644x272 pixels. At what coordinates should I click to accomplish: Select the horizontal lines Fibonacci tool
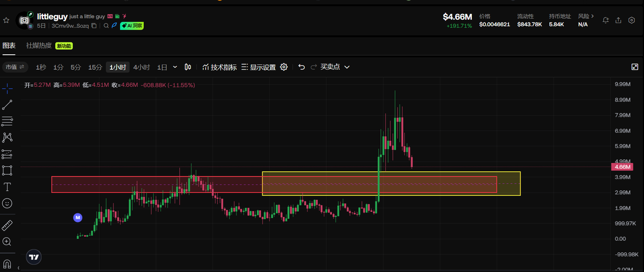[x=7, y=121]
